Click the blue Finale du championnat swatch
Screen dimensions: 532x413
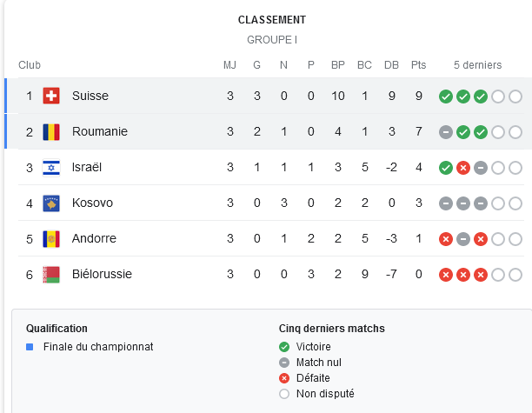30,347
